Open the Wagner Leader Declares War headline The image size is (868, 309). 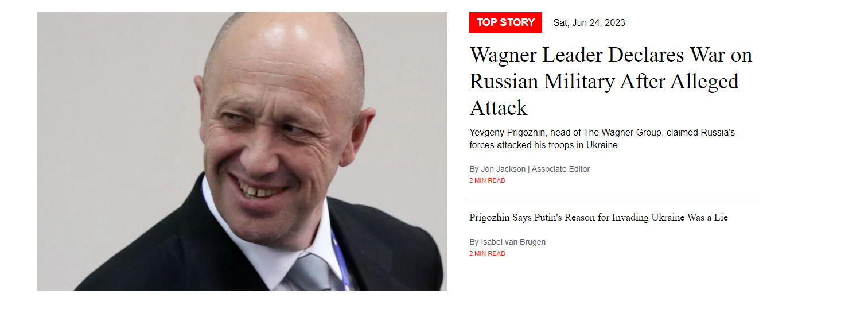pyautogui.click(x=611, y=81)
